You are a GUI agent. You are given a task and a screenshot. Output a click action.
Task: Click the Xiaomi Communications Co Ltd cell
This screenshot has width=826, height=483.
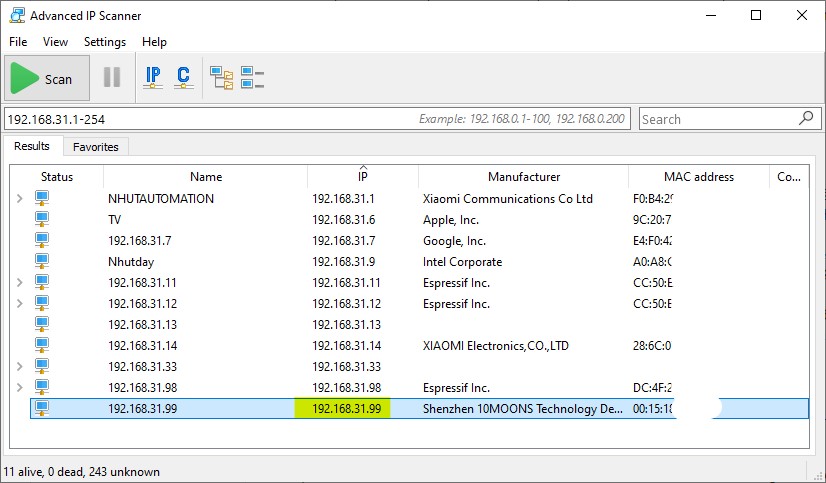click(507, 199)
